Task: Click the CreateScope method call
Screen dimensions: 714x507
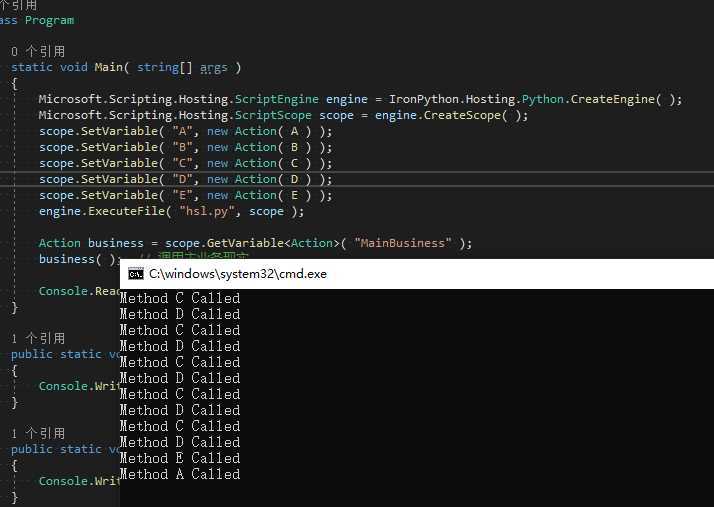Action: click(460, 115)
